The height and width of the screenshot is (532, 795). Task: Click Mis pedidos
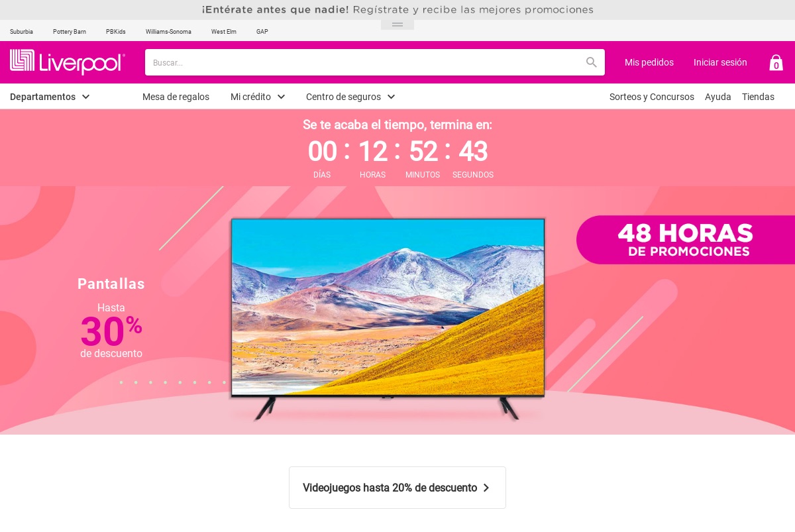coord(649,62)
